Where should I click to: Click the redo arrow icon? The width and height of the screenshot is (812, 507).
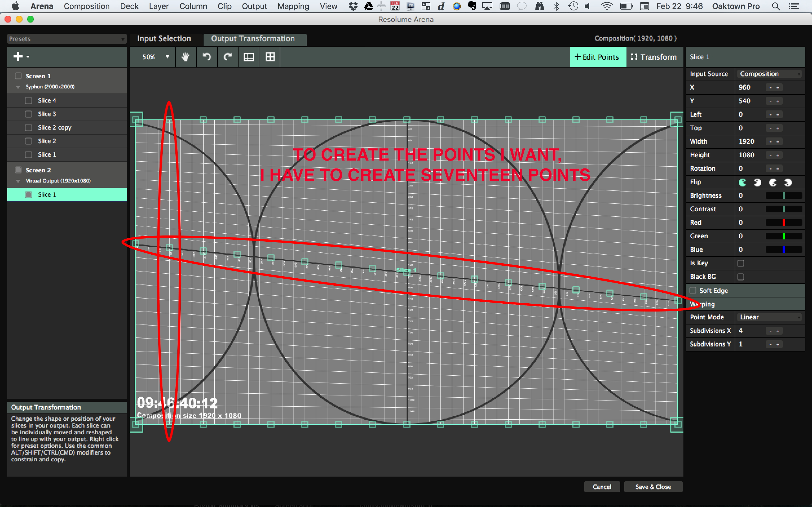click(228, 57)
